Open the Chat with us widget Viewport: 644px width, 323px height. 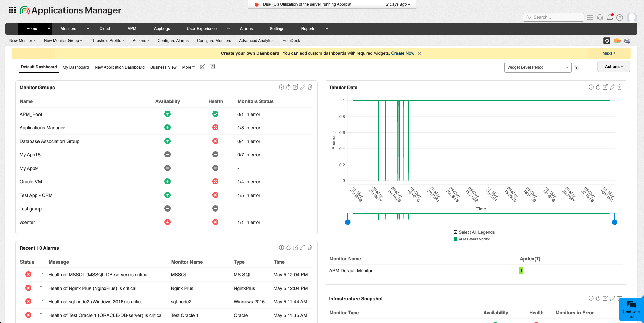[x=631, y=309]
